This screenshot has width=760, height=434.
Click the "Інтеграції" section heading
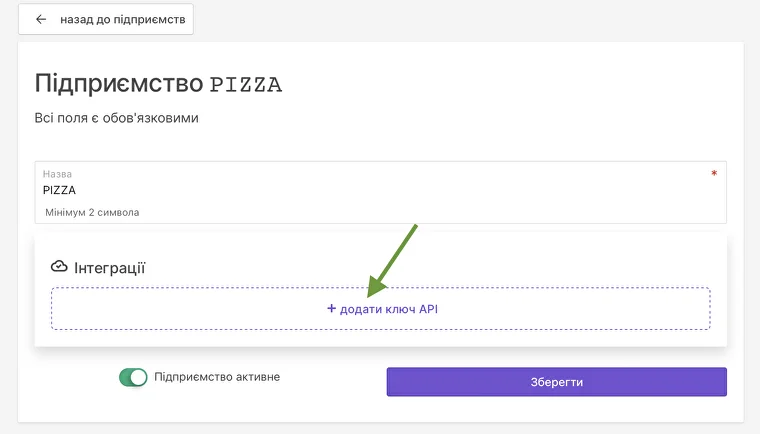coord(110,267)
